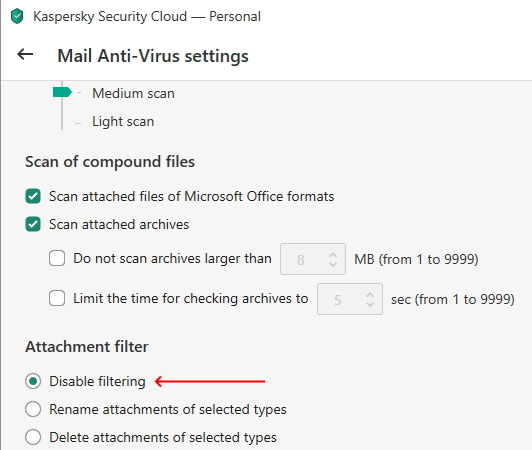The image size is (532, 450).
Task: Increase archive size MB value with up arrow
Action: pos(333,255)
